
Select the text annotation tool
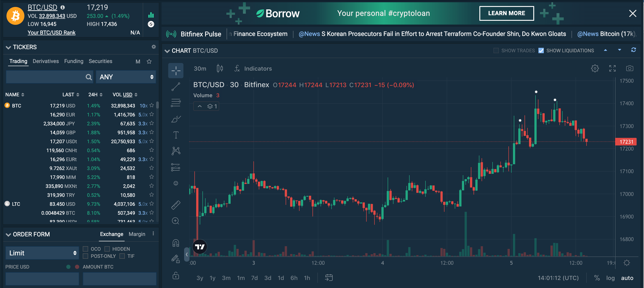pos(176,134)
